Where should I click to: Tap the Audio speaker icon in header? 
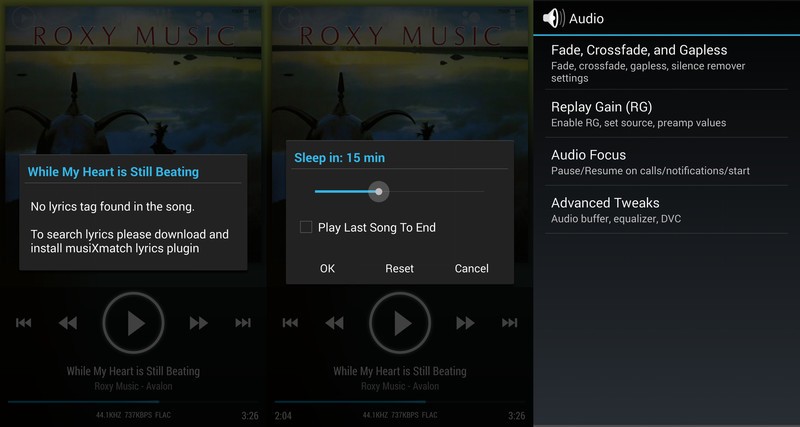point(553,18)
